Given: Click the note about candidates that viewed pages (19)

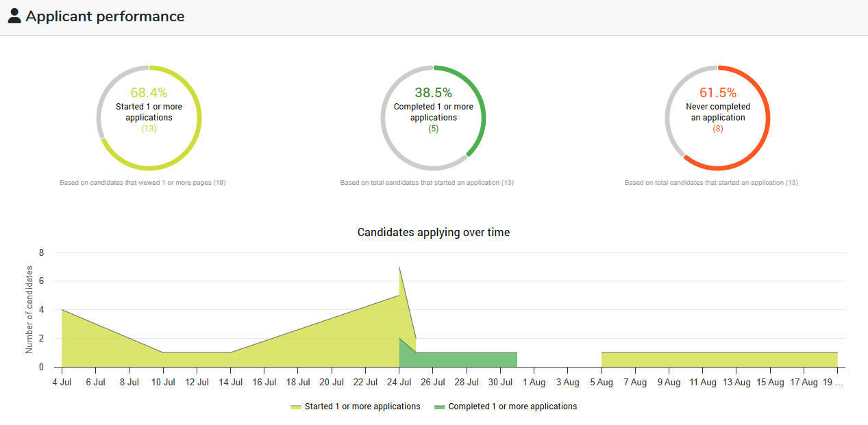Looking at the screenshot, I should pos(142,183).
